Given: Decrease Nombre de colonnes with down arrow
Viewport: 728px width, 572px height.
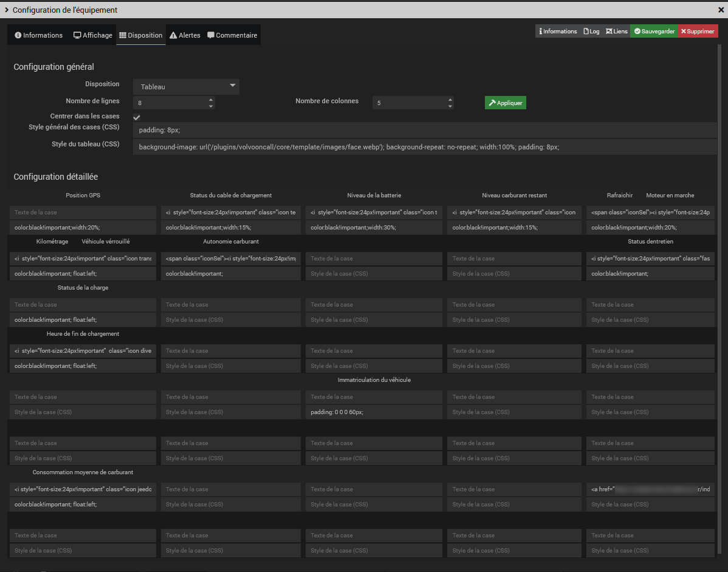Looking at the screenshot, I should click(x=450, y=106).
